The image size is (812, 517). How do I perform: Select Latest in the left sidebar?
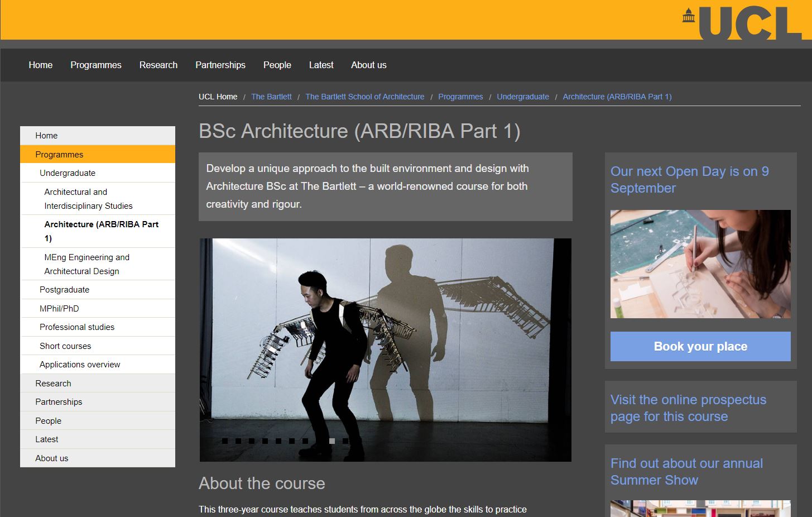[98, 439]
